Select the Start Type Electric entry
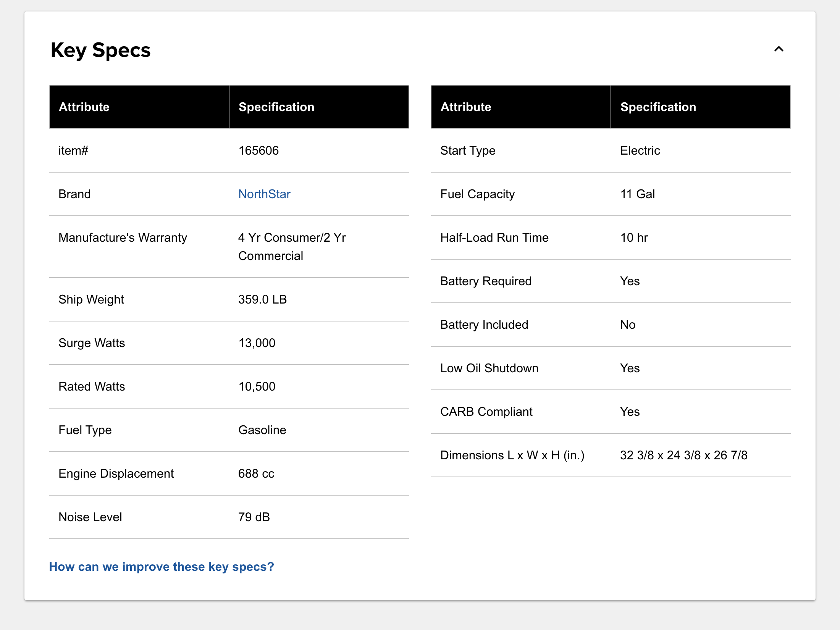The width and height of the screenshot is (840, 630). [640, 150]
